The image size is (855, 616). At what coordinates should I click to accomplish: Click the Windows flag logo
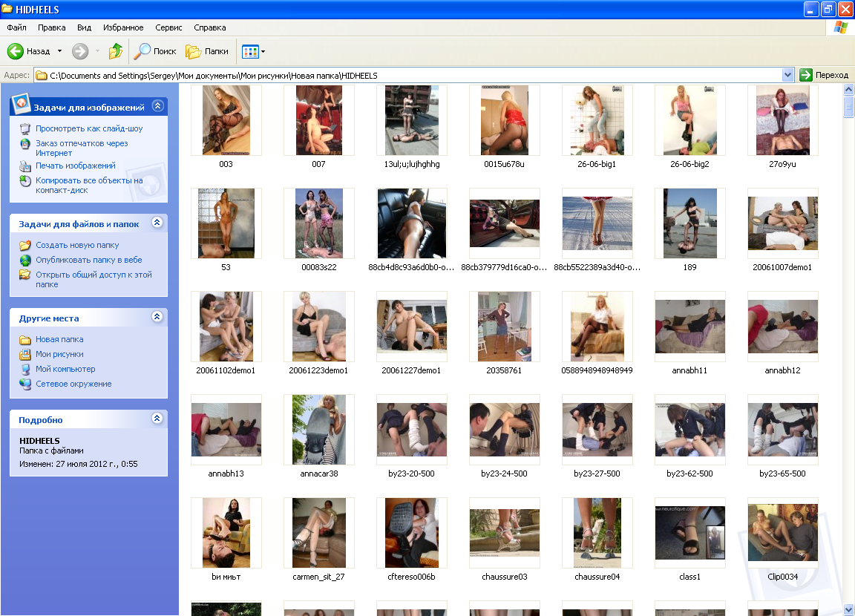click(840, 27)
